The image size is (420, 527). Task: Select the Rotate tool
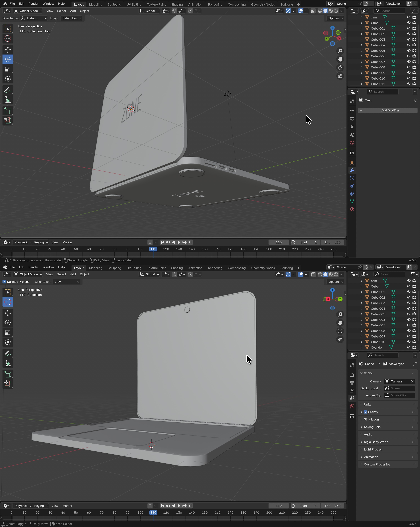(8, 59)
